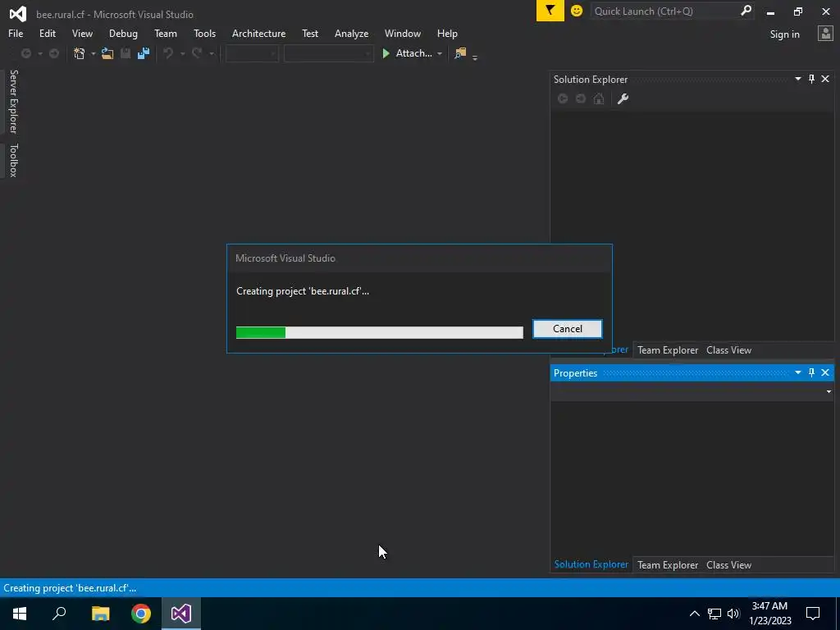Open the Test menu
Screen dimensions: 840x630
[x=309, y=34]
